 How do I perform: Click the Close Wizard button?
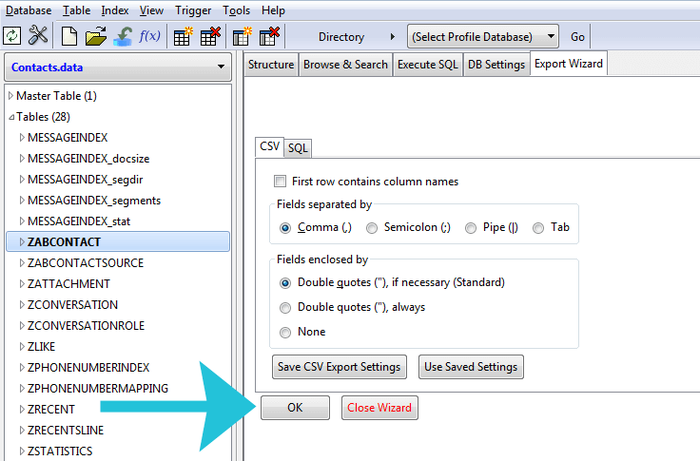[x=379, y=407]
